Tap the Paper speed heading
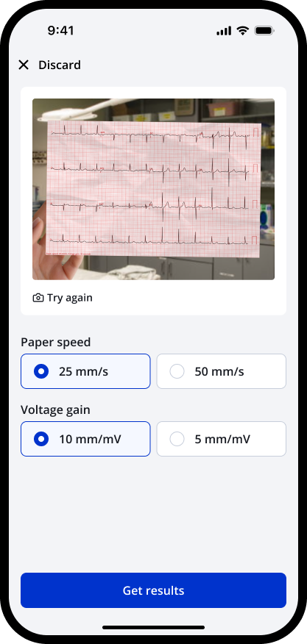This screenshot has width=307, height=644. click(x=56, y=342)
